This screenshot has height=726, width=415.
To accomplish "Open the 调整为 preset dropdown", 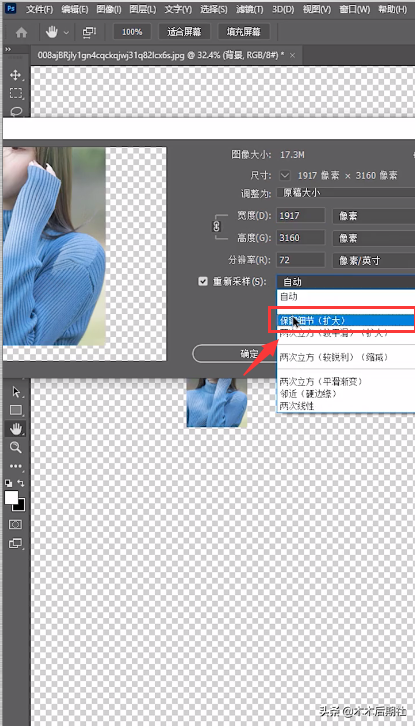I will 346,193.
